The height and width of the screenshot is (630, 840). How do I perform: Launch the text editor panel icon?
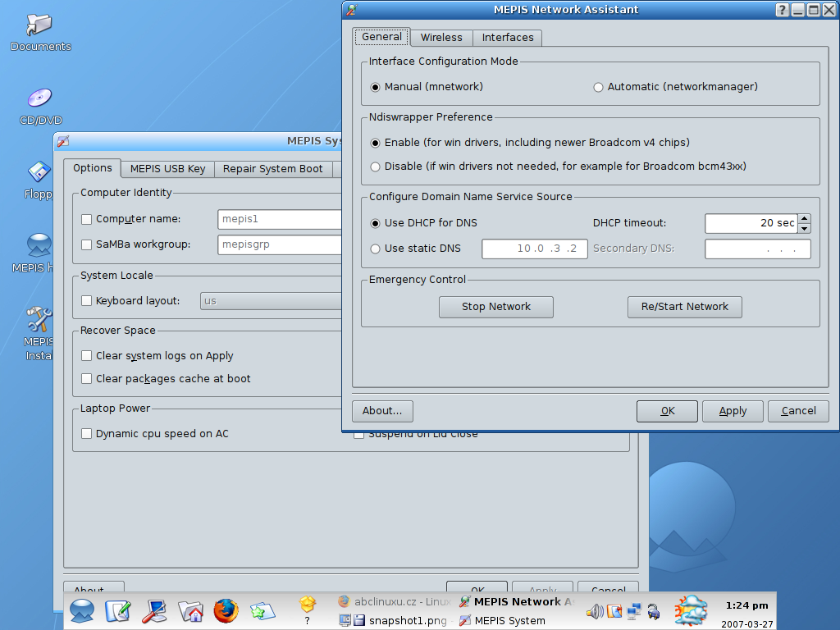(118, 610)
